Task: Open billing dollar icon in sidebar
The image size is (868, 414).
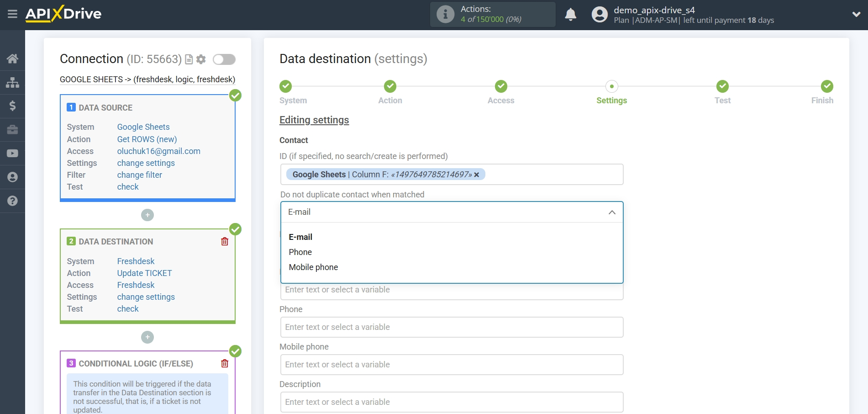Action: [12, 106]
